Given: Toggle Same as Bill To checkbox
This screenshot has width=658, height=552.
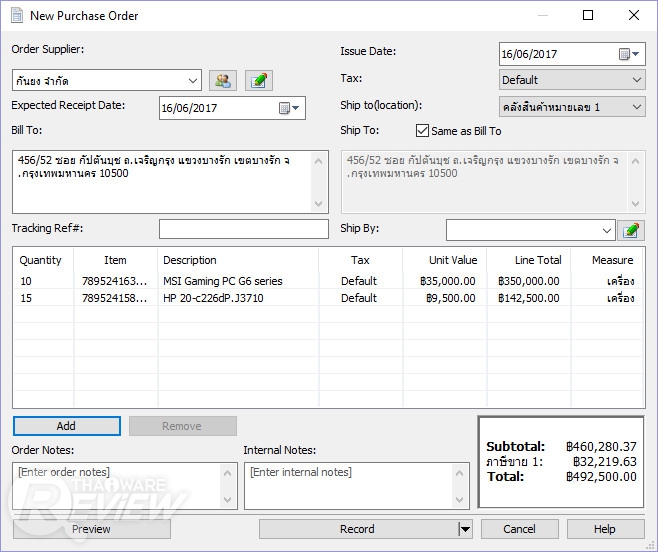Looking at the screenshot, I should 422,131.
